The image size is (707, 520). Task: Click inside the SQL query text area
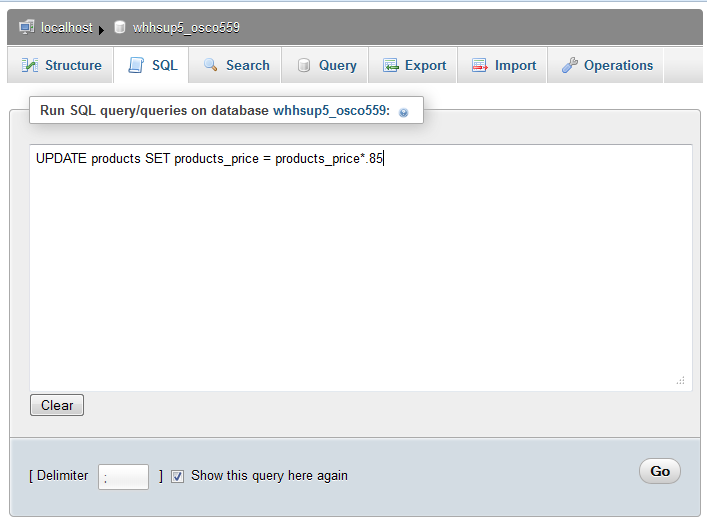(x=360, y=270)
